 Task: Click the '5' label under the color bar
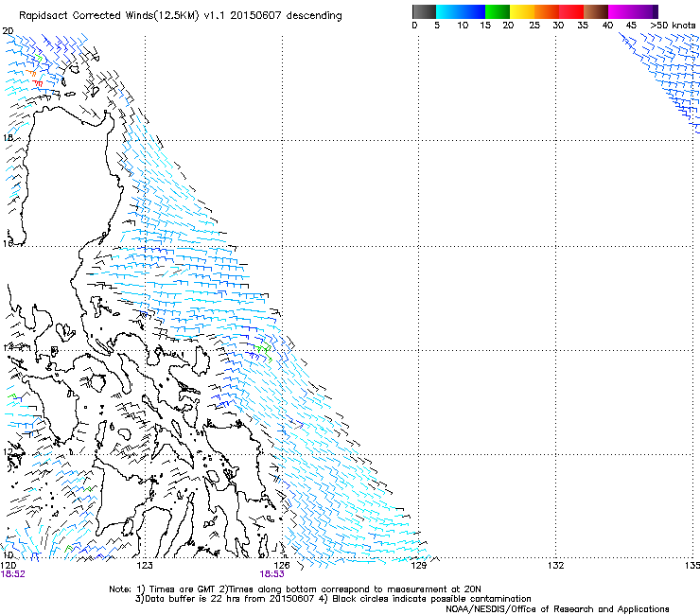point(437,26)
